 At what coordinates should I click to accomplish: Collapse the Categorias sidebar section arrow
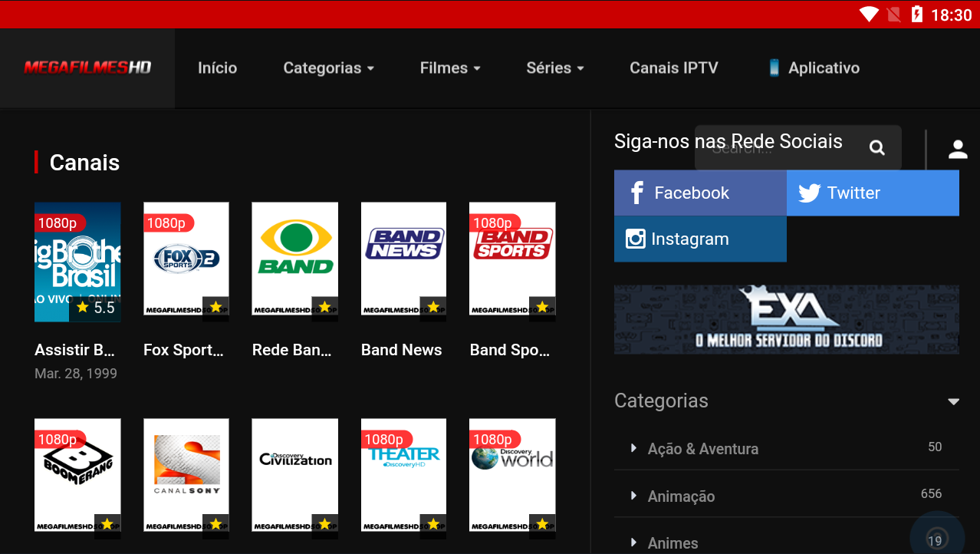pyautogui.click(x=953, y=401)
